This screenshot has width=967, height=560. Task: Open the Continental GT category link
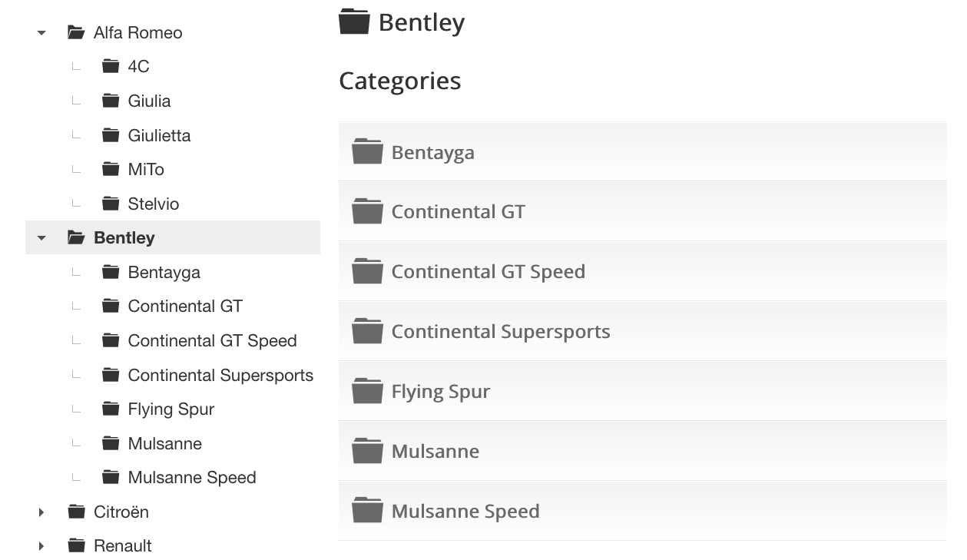pyautogui.click(x=458, y=212)
